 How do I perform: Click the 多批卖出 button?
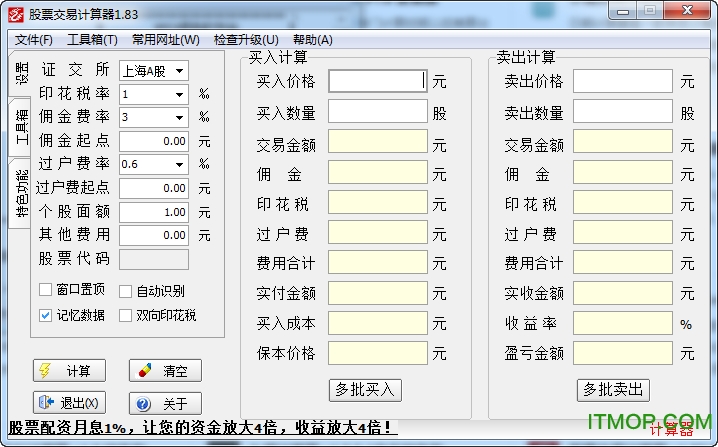pyautogui.click(x=613, y=389)
